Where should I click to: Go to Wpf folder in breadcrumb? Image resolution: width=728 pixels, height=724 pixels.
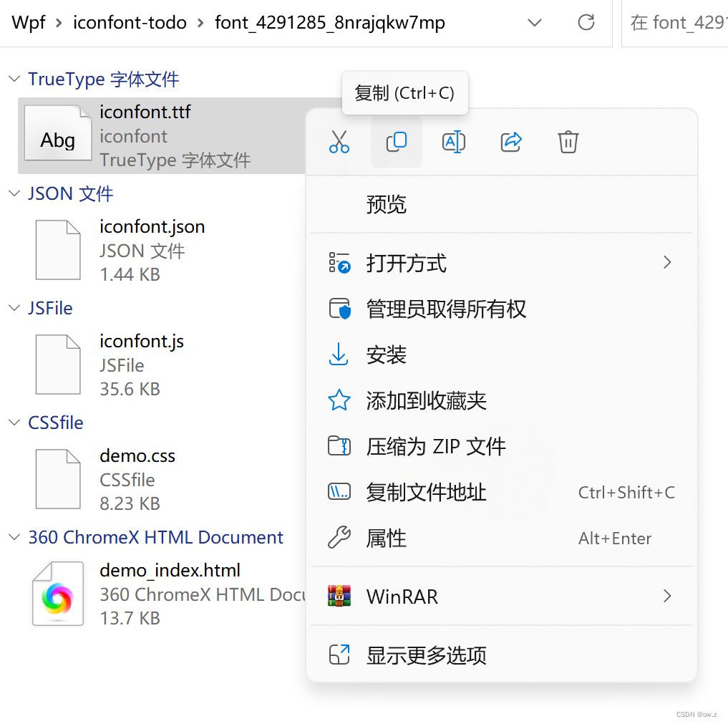tap(28, 22)
